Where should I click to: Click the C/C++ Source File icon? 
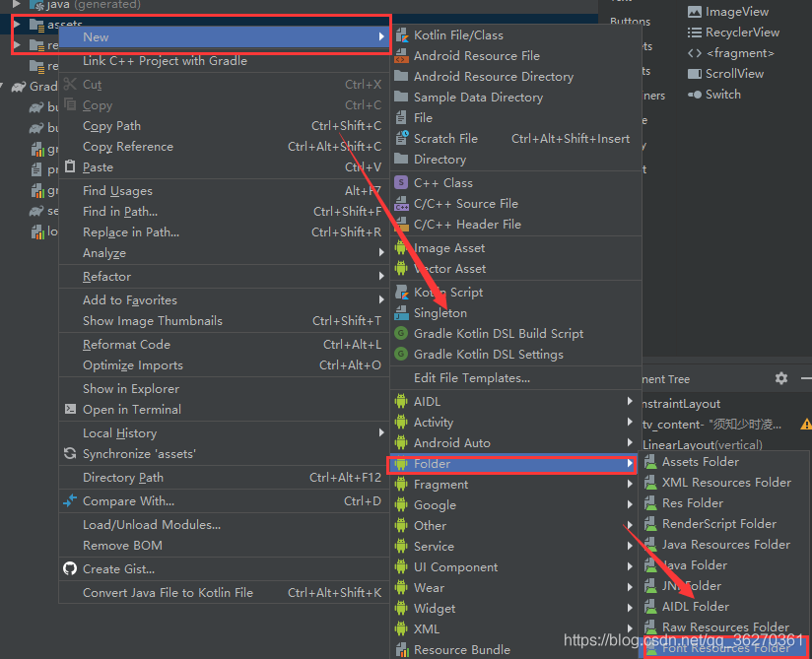point(402,204)
